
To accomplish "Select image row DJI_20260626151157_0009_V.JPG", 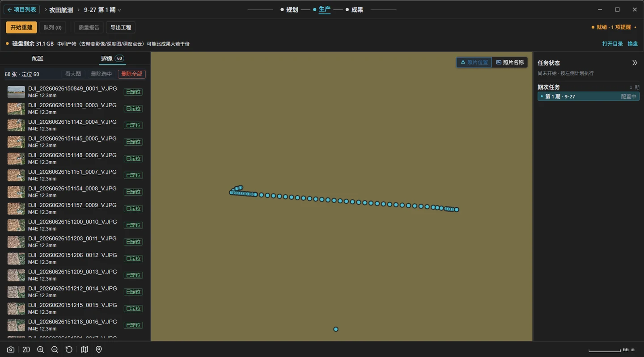I will click(x=75, y=209).
